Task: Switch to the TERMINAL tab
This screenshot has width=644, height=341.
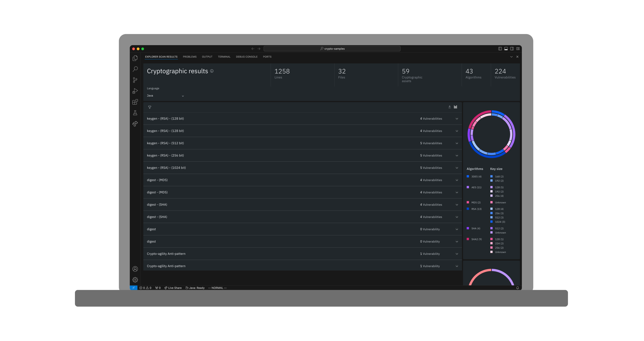Action: [x=224, y=57]
